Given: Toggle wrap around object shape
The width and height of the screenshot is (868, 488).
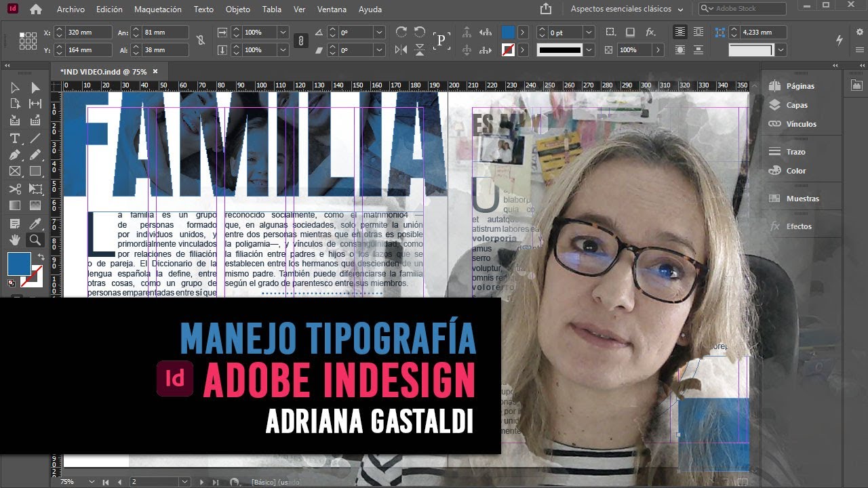Looking at the screenshot, I should pos(679,50).
